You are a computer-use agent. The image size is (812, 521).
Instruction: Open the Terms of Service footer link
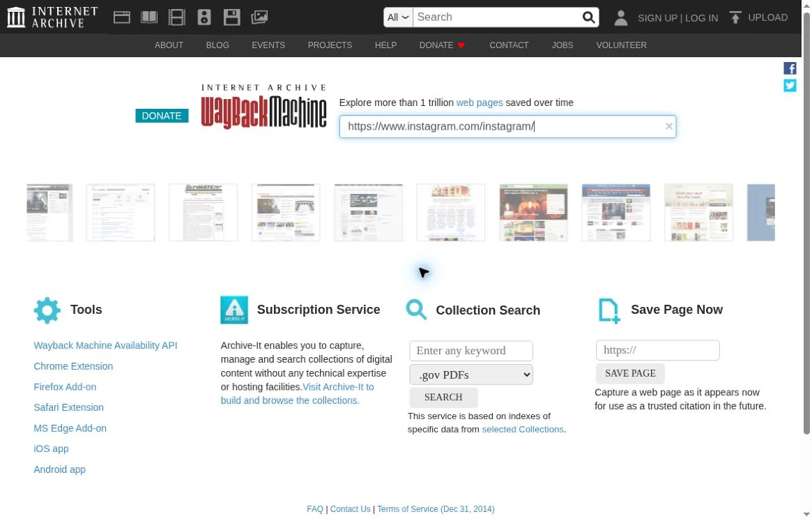tap(436, 510)
